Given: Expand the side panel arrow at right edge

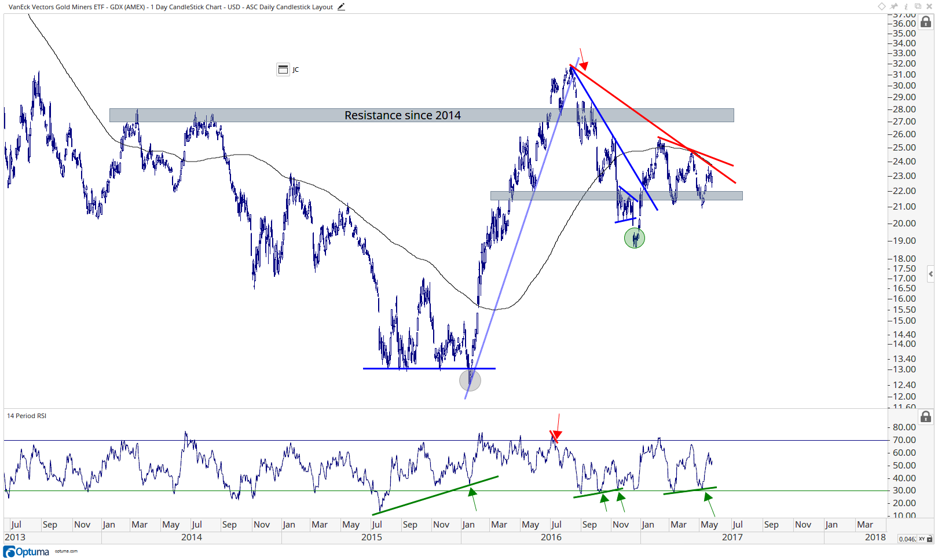Looking at the screenshot, I should pyautogui.click(x=930, y=273).
